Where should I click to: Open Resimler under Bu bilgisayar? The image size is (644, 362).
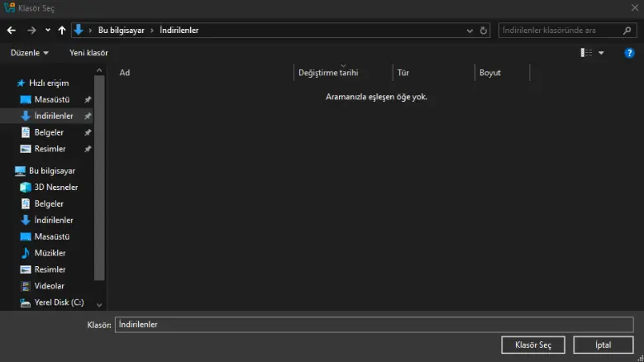[50, 269]
